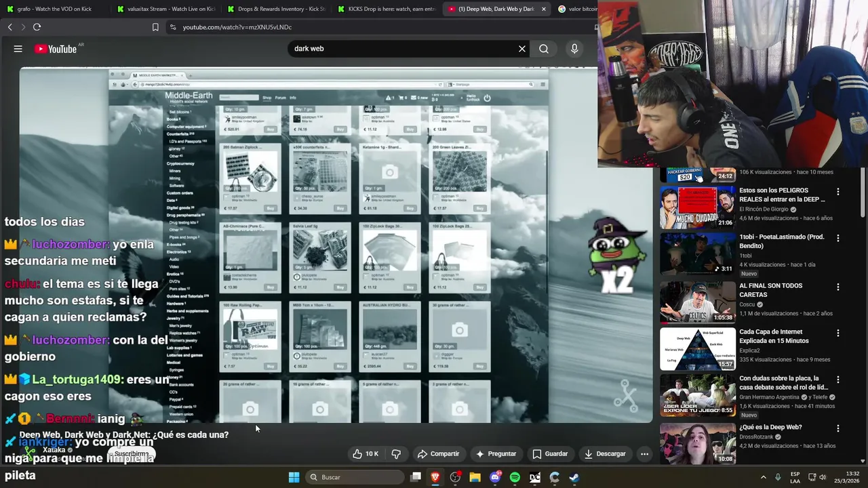Open options for '1tobi - PoetaLastimado' video
868x488 pixels.
tap(838, 238)
